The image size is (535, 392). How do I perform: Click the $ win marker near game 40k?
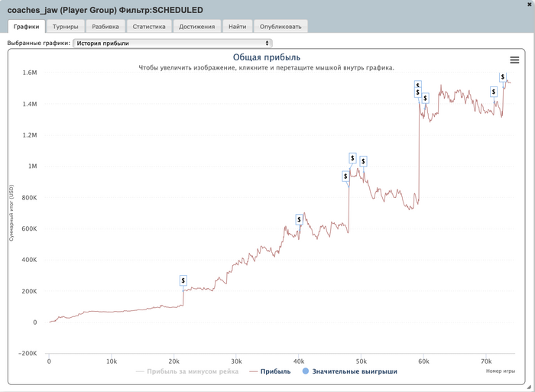click(300, 219)
